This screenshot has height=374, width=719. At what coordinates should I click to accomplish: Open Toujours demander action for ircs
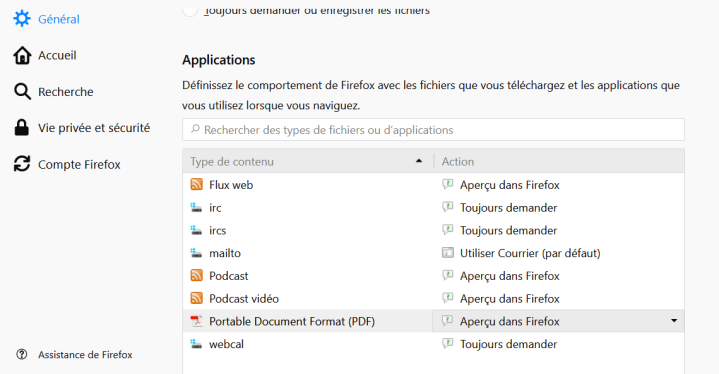[509, 230]
